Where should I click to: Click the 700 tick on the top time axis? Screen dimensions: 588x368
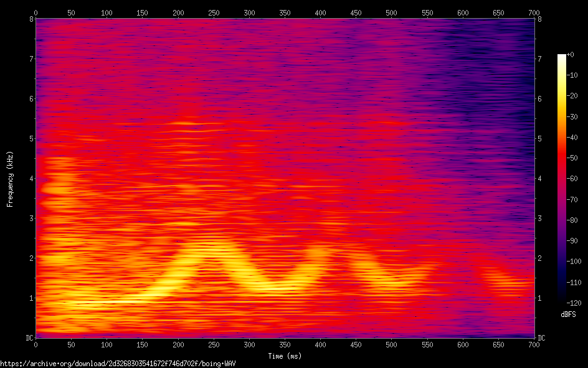point(534,12)
